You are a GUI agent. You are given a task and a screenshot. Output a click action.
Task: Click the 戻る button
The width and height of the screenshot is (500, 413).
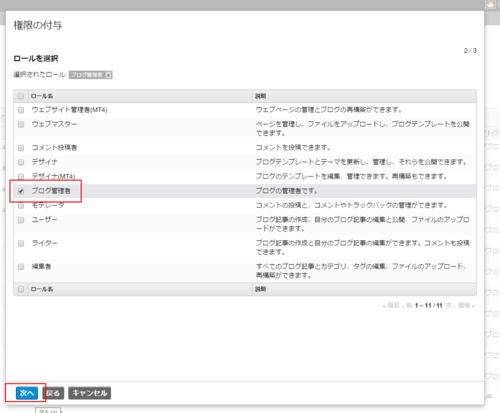(x=53, y=393)
